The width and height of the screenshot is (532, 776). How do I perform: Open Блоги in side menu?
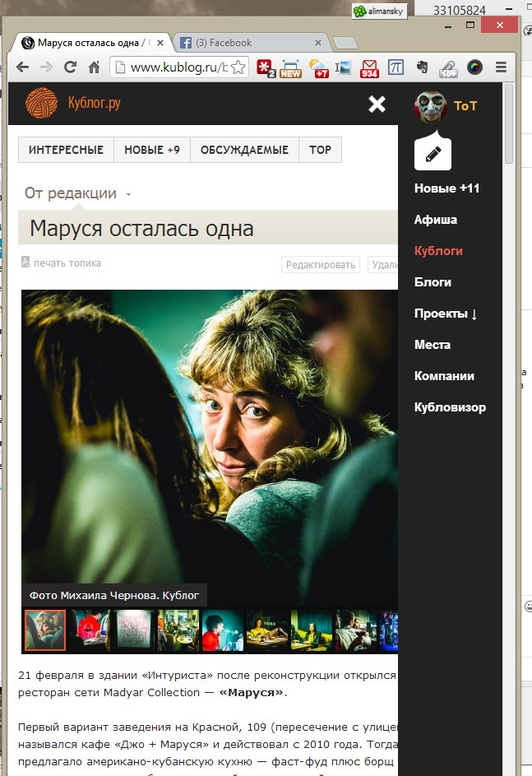coord(433,282)
